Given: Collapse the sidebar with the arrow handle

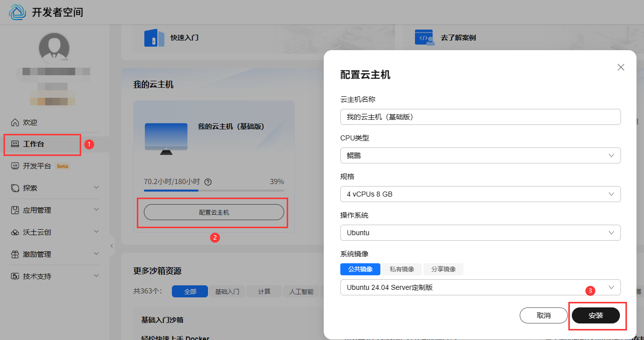Looking at the screenshot, I should (x=112, y=246).
